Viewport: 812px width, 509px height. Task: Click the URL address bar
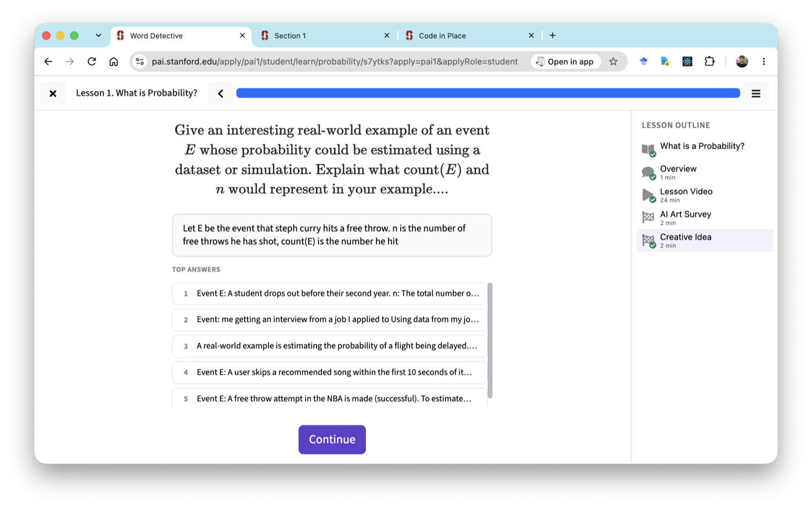pyautogui.click(x=335, y=62)
